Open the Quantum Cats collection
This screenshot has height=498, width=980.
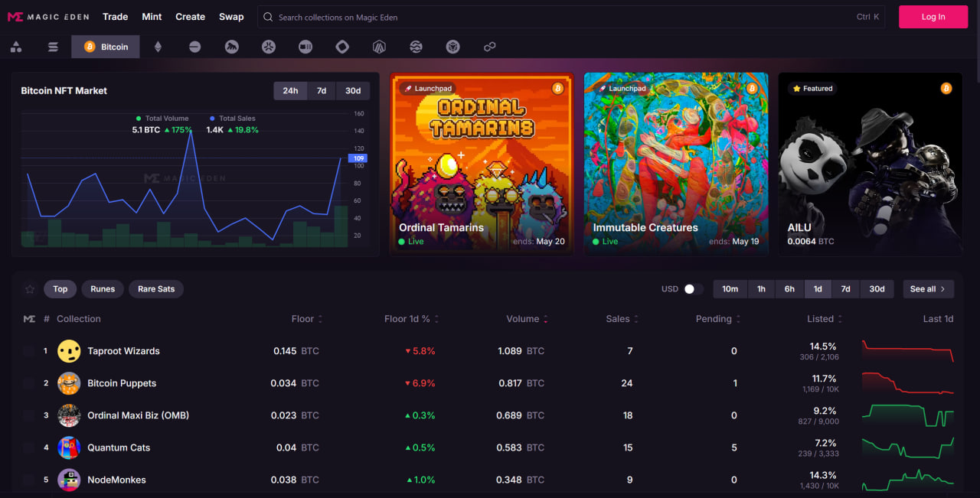point(119,448)
